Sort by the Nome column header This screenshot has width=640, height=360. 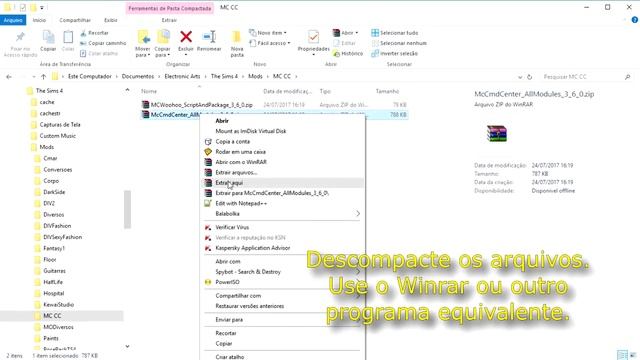click(149, 91)
